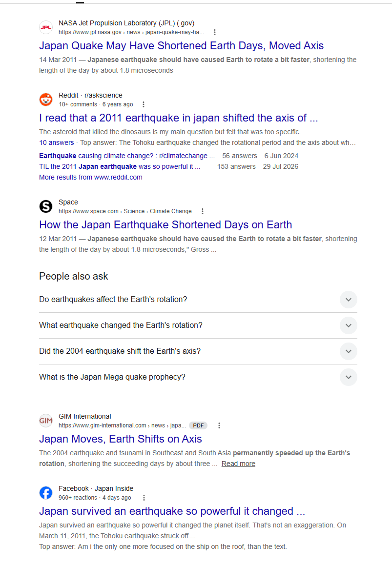Click the Space.com favicon

tap(46, 206)
